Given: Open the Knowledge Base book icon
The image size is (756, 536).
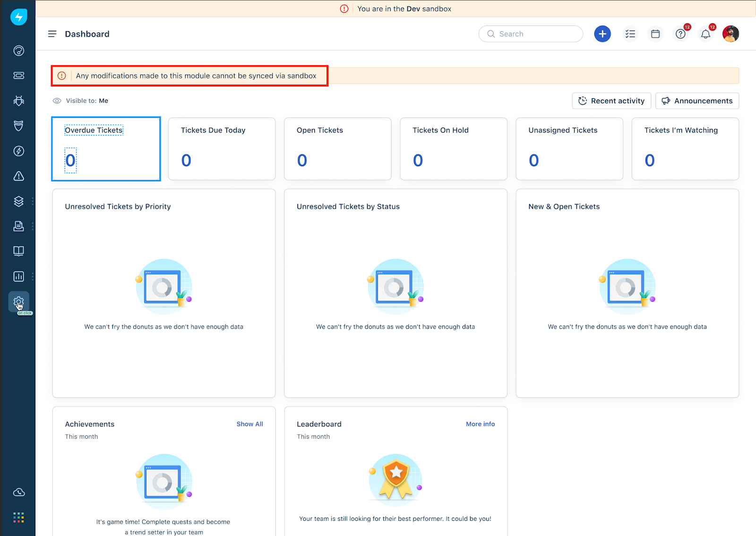Looking at the screenshot, I should (x=19, y=251).
